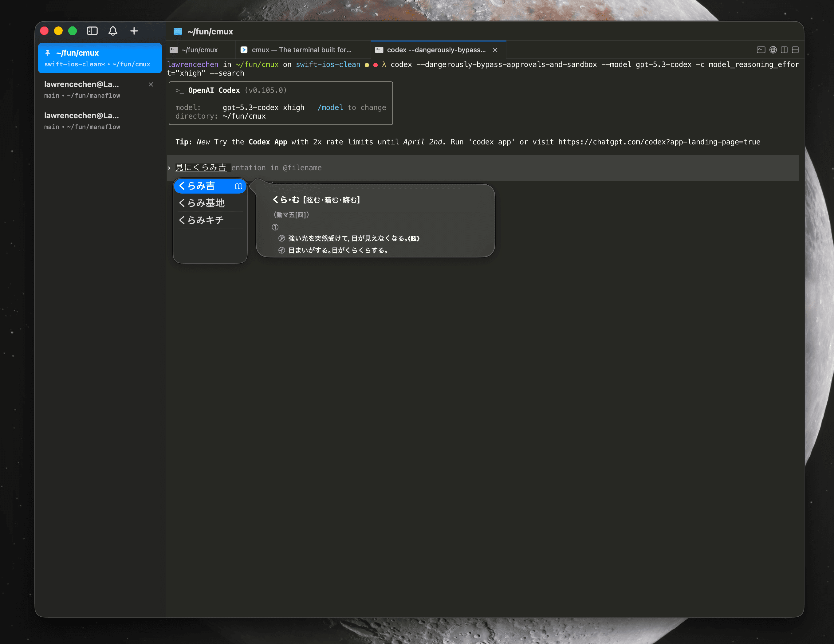Screen dimensions: 834x644
Task: Open the chatgpt.com/codex link in tip
Action: 659,142
